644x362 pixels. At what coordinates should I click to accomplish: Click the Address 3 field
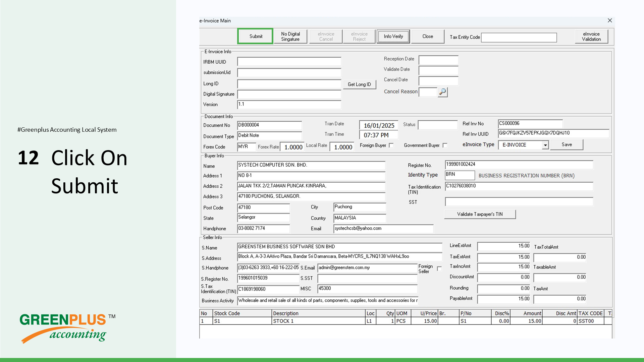311,196
